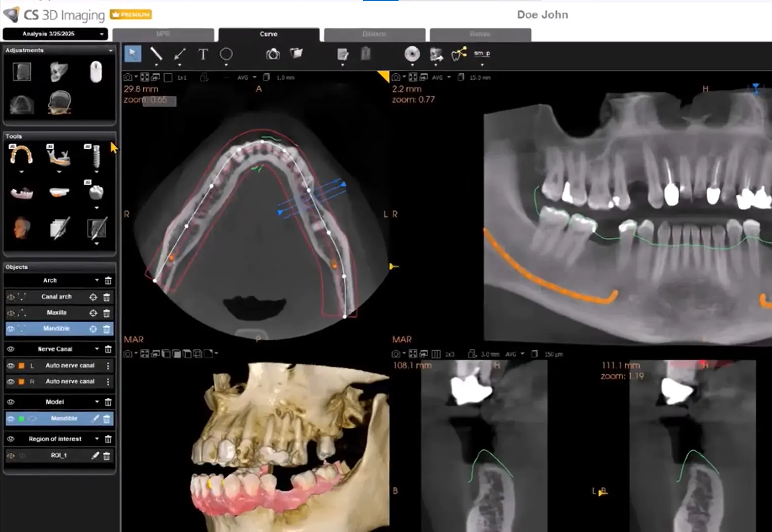772x532 pixels.
Task: Hide the left Auto nerve canal
Action: click(11, 366)
